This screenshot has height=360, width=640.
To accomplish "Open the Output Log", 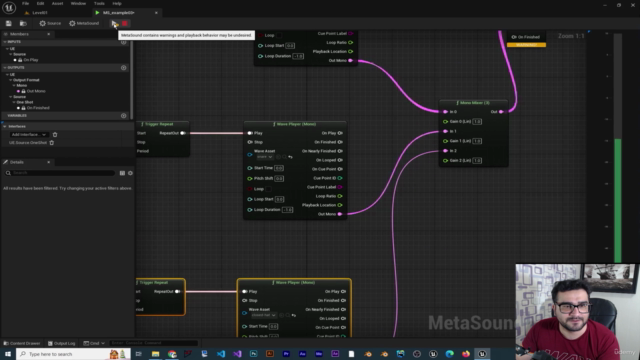I will click(x=62, y=343).
